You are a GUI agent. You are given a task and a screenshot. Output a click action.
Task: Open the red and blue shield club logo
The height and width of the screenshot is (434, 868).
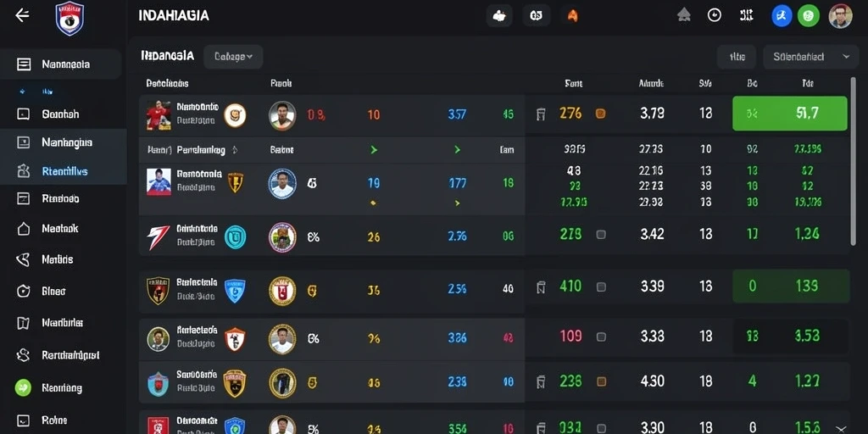pyautogui.click(x=70, y=18)
